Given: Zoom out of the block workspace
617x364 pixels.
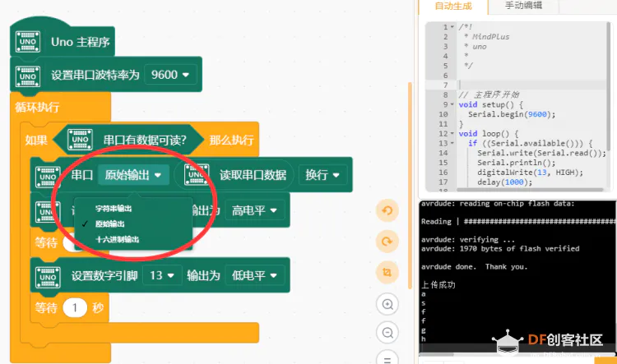Looking at the screenshot, I should point(387,333).
